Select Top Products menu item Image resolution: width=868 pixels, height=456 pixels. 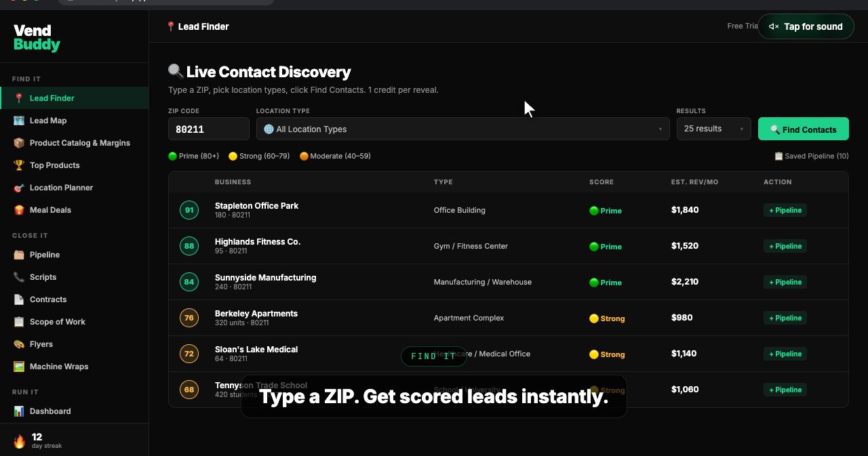click(75, 165)
